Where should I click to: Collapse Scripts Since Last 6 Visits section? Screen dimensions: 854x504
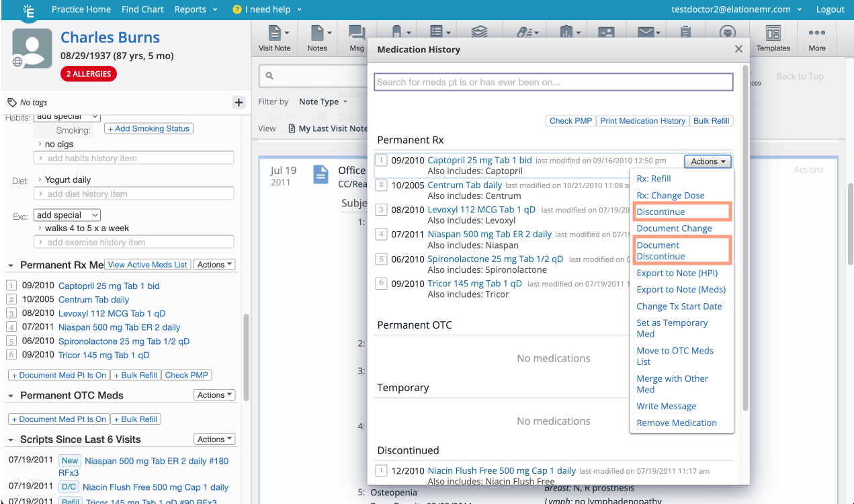[x=11, y=440]
